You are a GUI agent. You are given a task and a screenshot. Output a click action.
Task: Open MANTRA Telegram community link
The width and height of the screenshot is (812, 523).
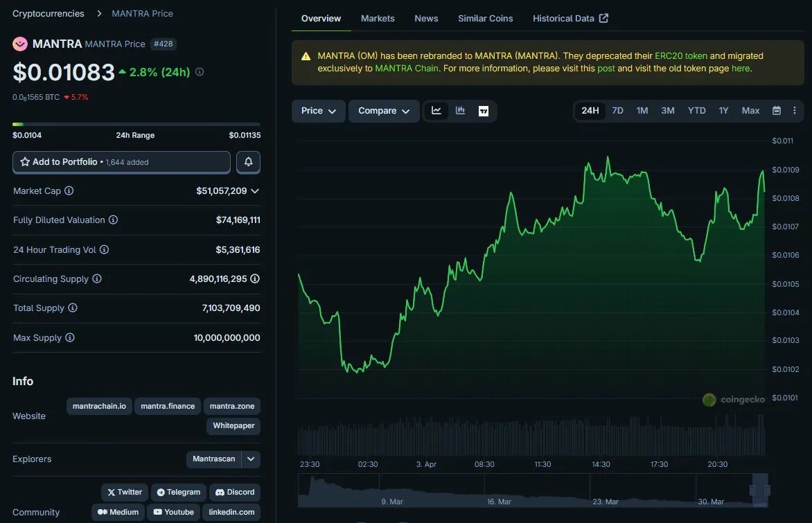pyautogui.click(x=179, y=492)
